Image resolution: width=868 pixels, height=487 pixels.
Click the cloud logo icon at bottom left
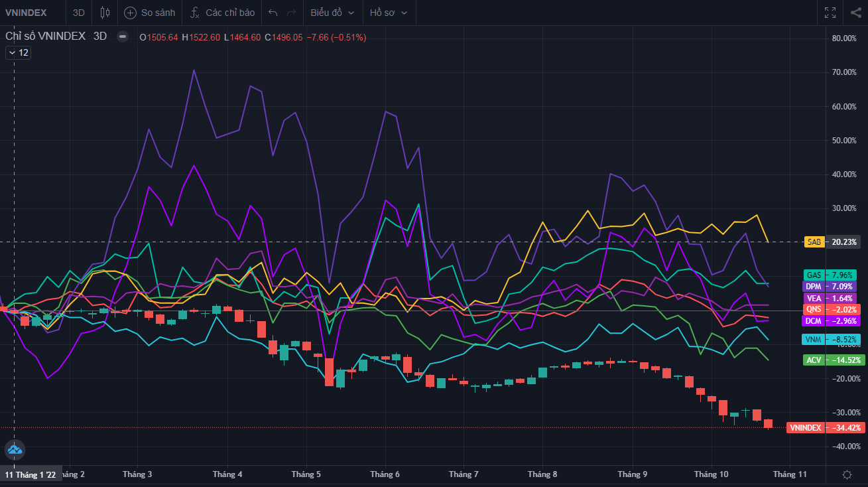coord(14,450)
